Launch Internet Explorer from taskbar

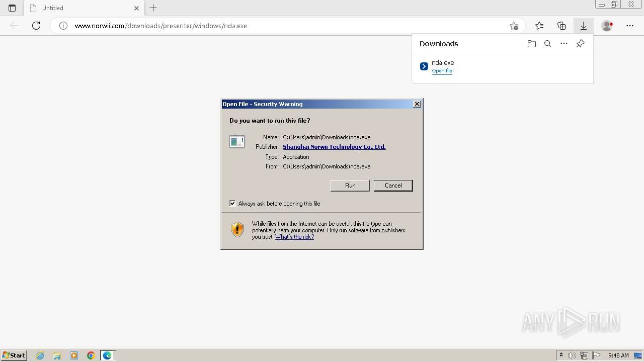pos(40,355)
